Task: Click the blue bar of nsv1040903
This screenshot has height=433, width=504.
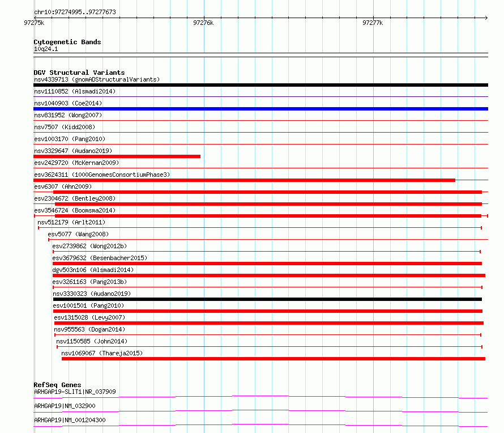Action: [x=260, y=109]
